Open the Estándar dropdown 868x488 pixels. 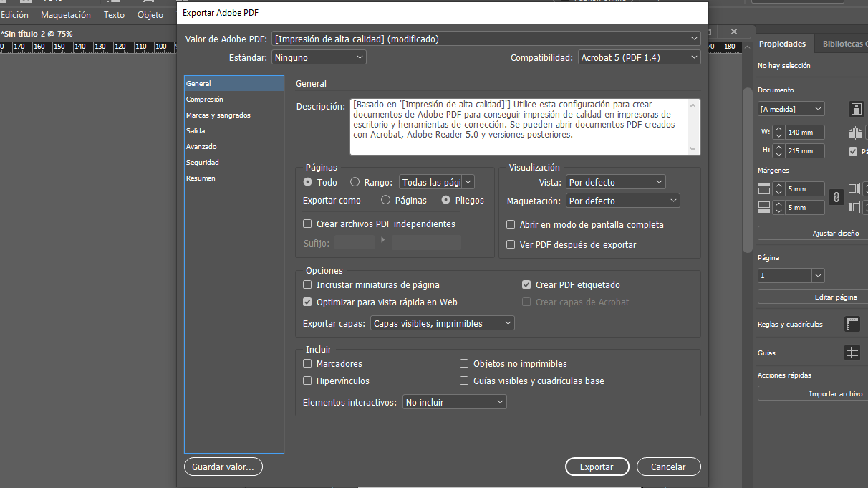[319, 57]
